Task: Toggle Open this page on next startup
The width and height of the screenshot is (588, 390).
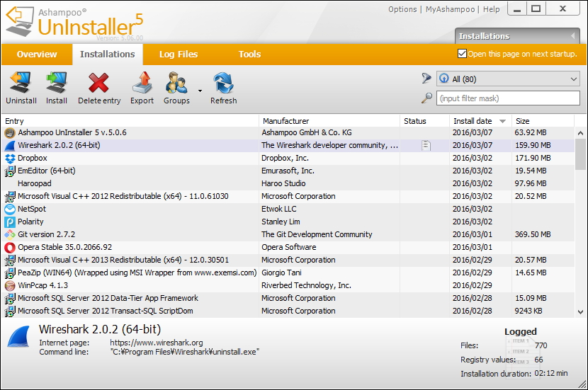Action: coord(462,54)
